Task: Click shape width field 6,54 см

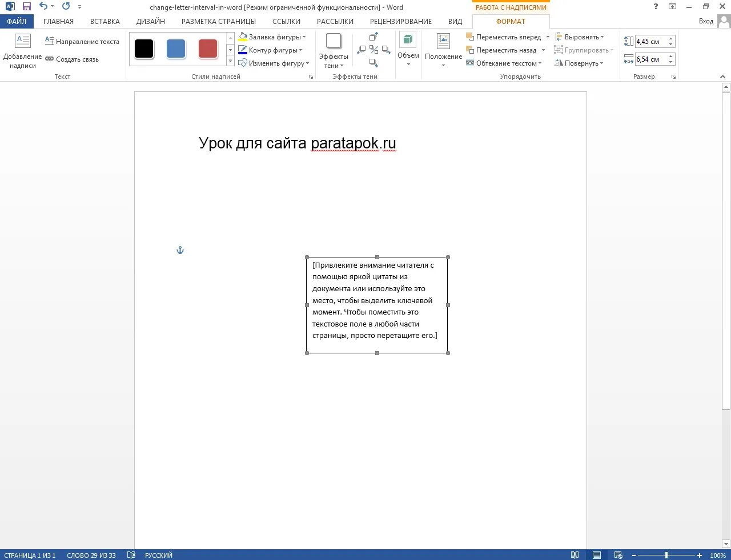Action: point(651,59)
